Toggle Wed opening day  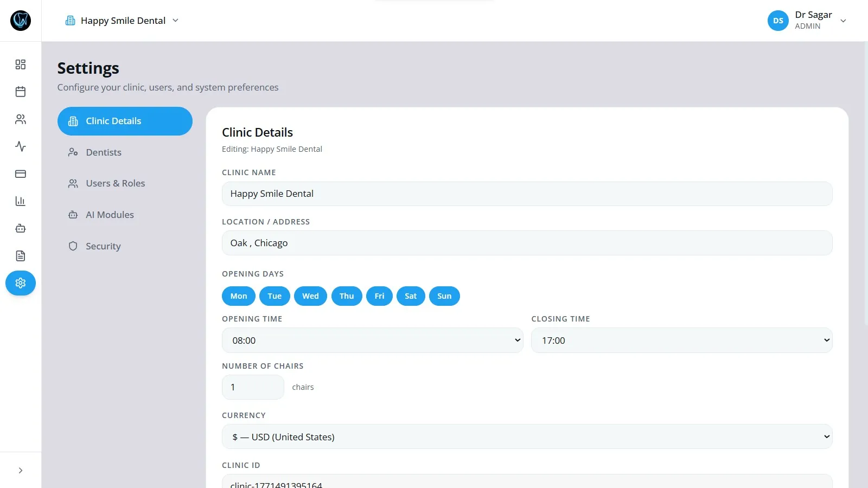(310, 296)
